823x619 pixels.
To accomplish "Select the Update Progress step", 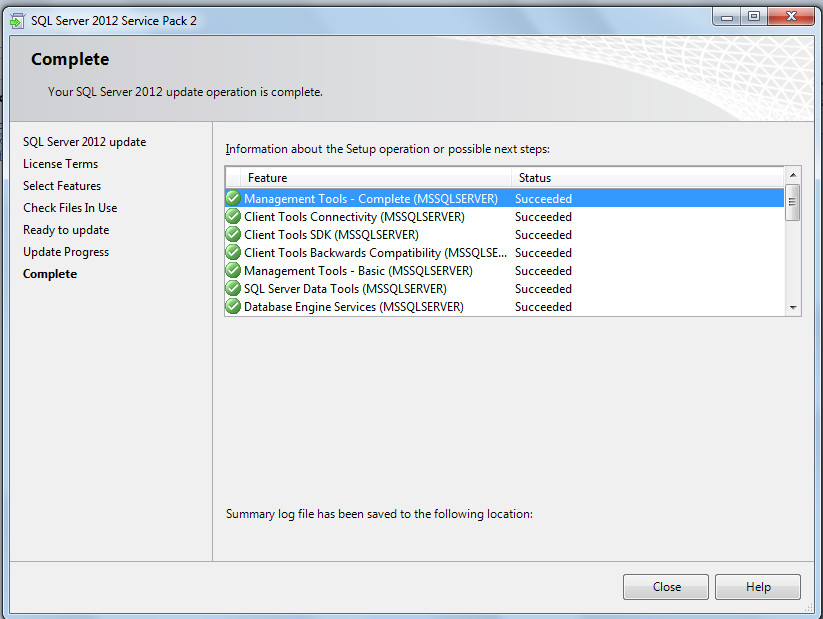I will click(66, 252).
